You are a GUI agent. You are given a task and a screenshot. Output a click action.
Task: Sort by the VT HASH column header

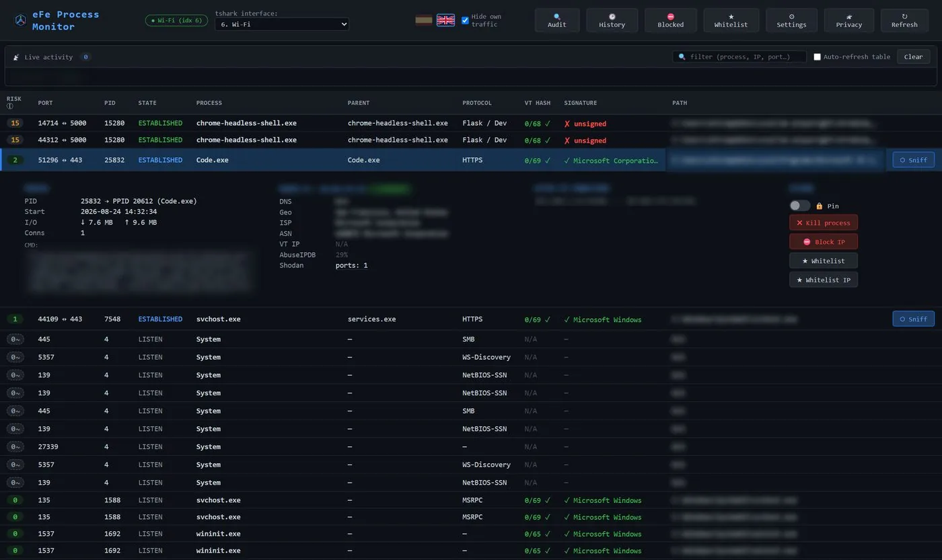[x=538, y=103]
